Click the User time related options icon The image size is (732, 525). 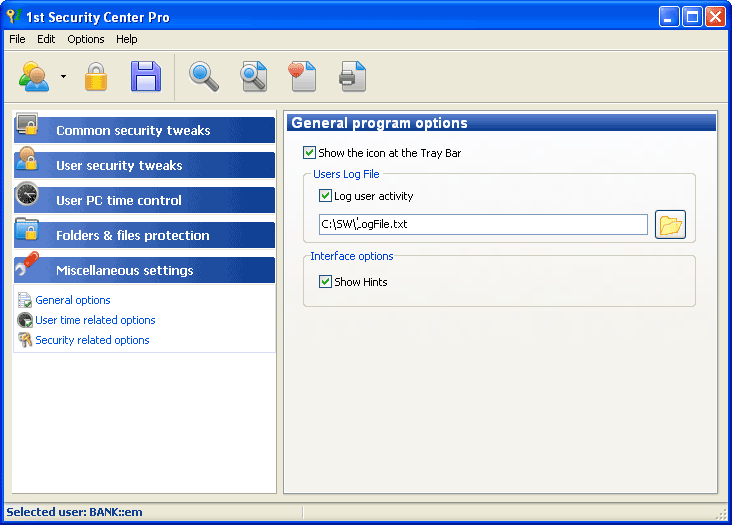pyautogui.click(x=25, y=320)
